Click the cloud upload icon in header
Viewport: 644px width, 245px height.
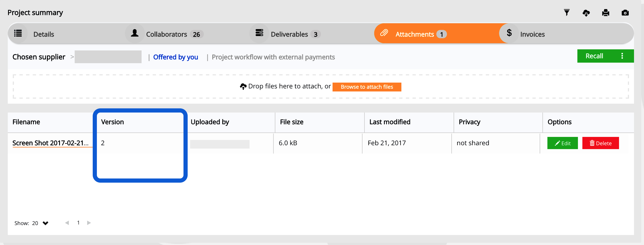click(x=586, y=13)
